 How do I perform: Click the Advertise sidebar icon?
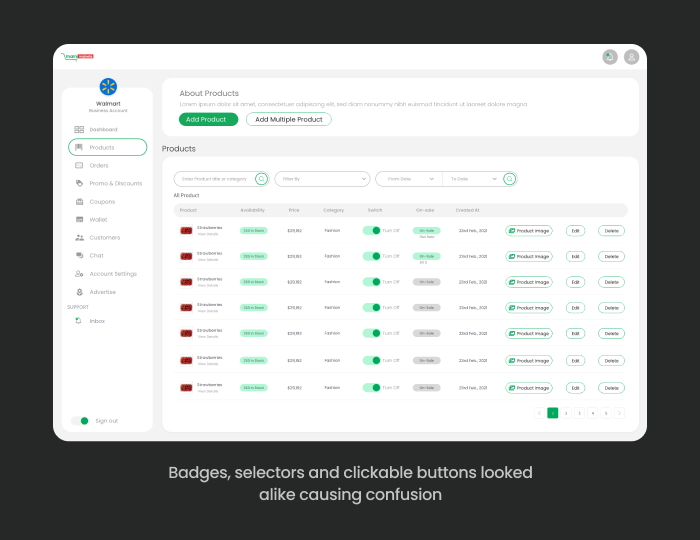pyautogui.click(x=79, y=292)
